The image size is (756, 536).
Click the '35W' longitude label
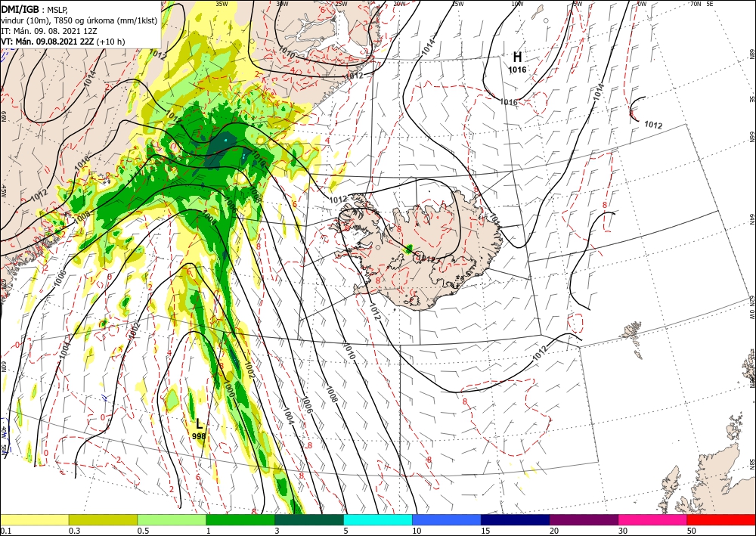(x=222, y=3)
